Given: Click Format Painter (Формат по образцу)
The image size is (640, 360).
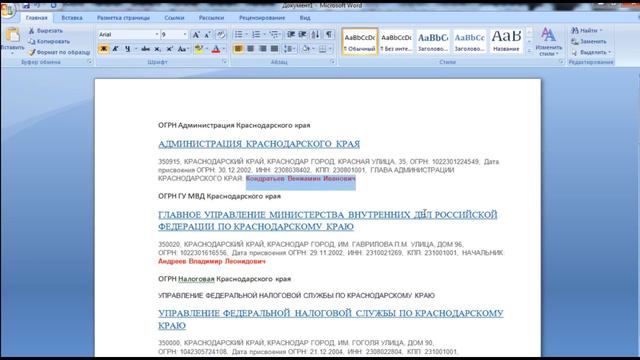Looking at the screenshot, I should click(59, 52).
